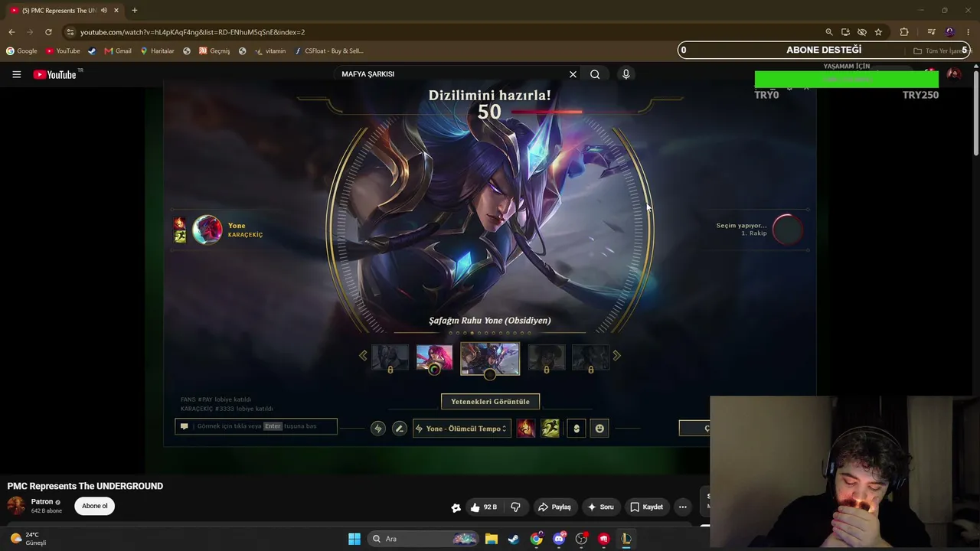
Task: Open the Google bookmark
Action: 21,51
